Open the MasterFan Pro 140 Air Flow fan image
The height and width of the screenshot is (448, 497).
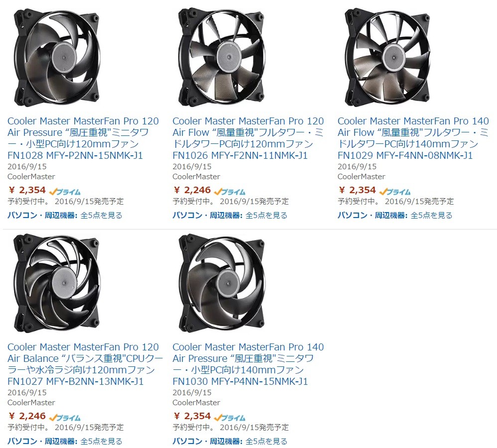[387, 57]
